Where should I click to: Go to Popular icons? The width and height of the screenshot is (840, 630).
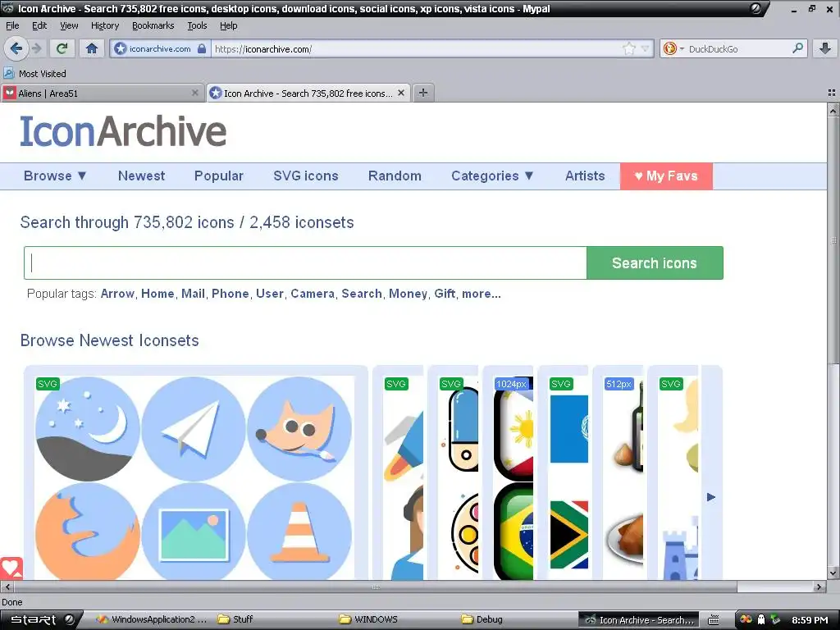click(x=218, y=176)
